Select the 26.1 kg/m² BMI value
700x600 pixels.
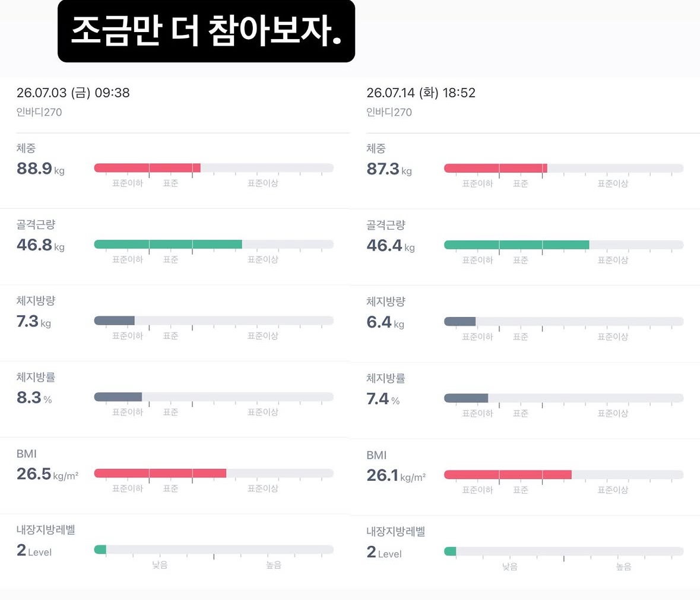396,475
